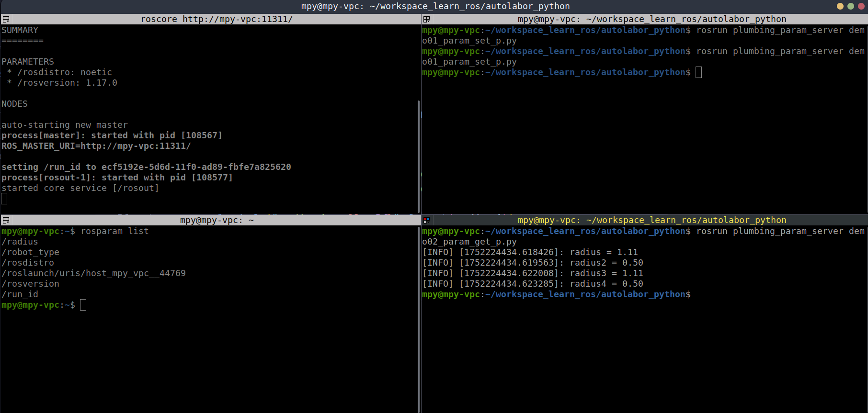Click the /robot_type parameter line

click(30, 252)
